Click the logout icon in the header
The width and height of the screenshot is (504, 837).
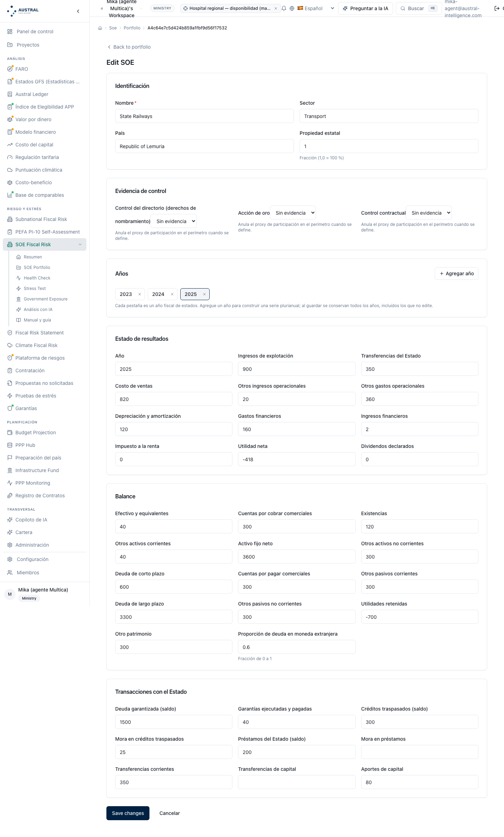[497, 8]
